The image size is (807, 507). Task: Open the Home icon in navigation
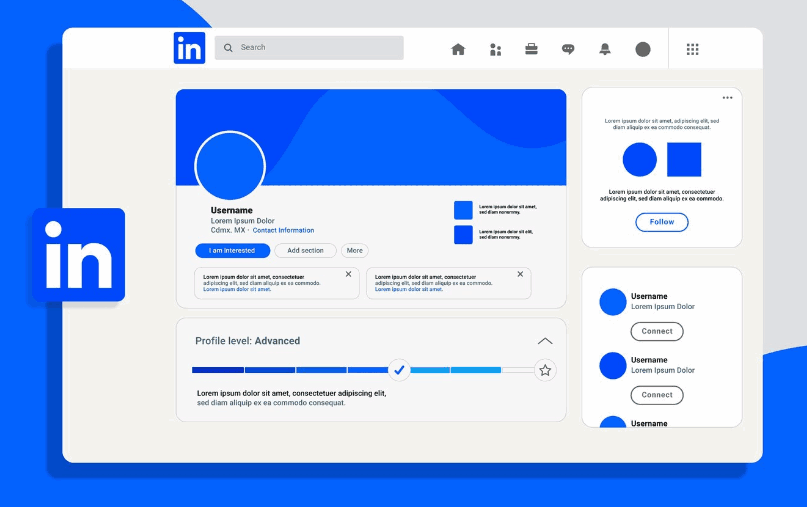[x=458, y=49]
